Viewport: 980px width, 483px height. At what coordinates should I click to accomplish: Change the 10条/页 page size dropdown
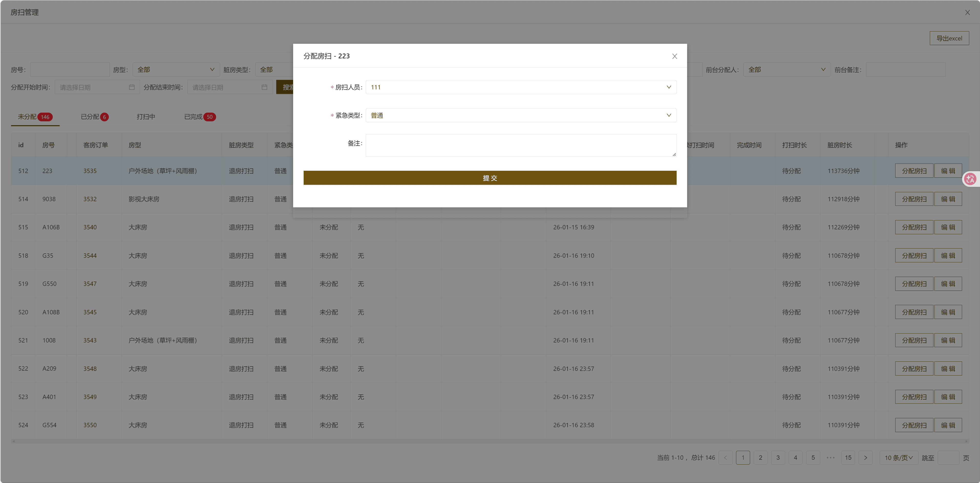pyautogui.click(x=899, y=457)
